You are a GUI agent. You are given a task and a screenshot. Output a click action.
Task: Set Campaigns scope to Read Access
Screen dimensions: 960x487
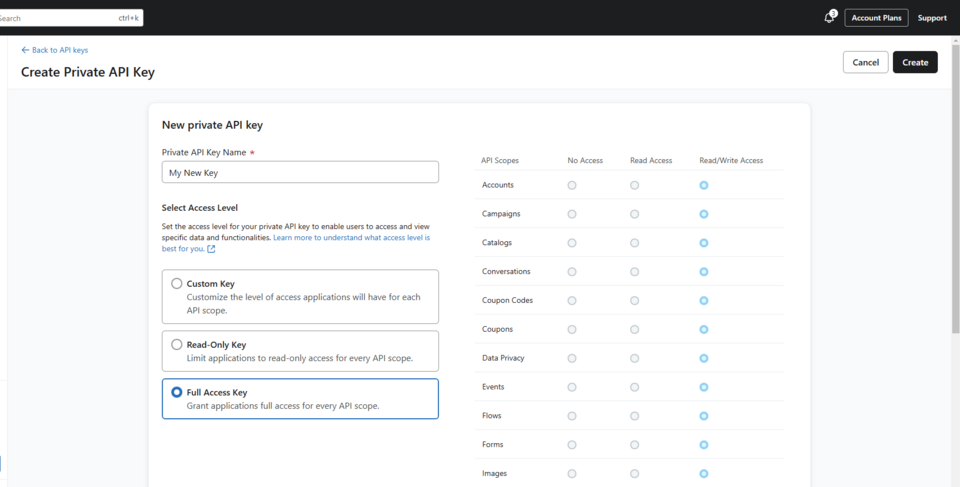[x=635, y=214]
